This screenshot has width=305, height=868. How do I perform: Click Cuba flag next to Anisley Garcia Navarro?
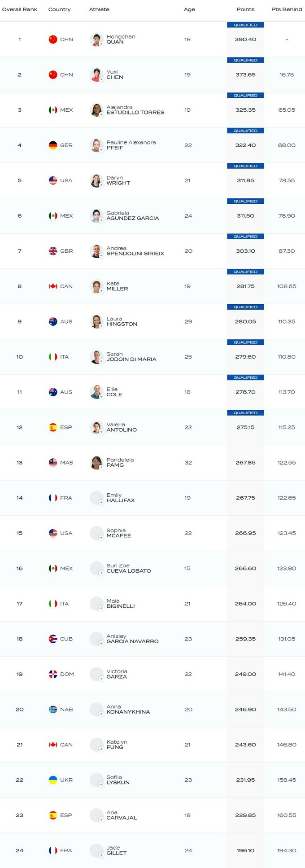(53, 639)
